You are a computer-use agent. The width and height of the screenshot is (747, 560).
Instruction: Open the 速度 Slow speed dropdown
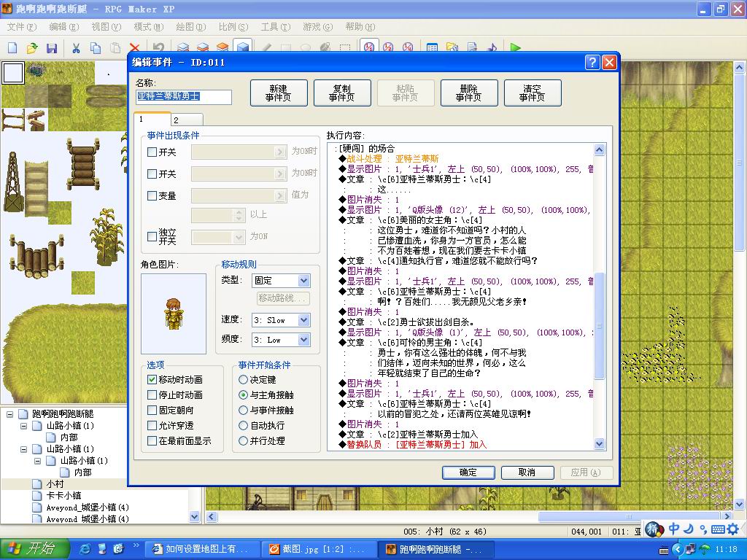tap(304, 320)
